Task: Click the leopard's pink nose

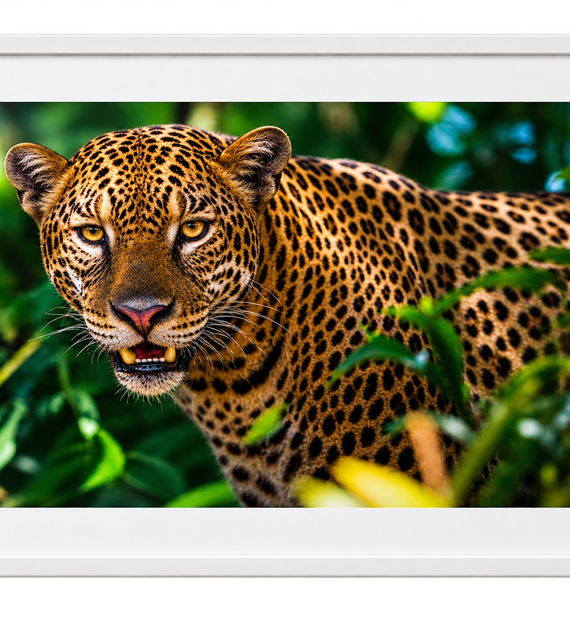Action: 142,314
